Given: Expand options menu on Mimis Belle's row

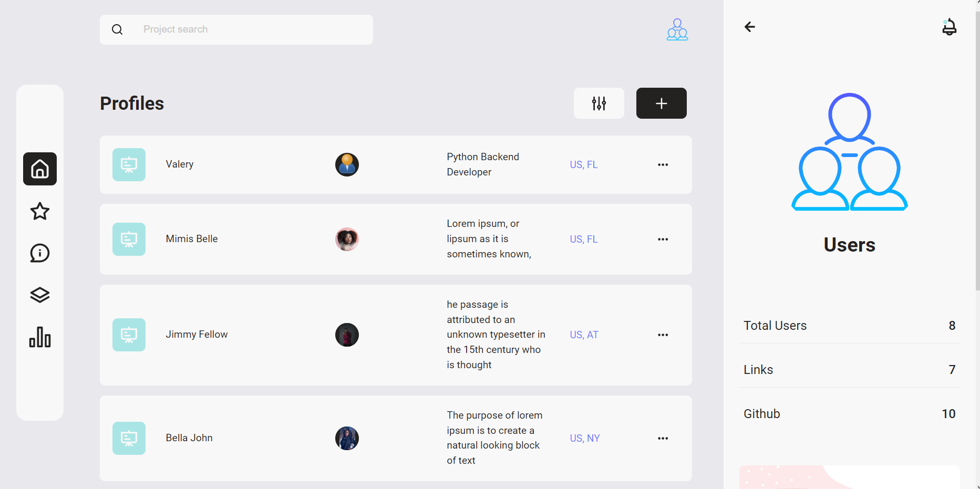Looking at the screenshot, I should pos(663,239).
